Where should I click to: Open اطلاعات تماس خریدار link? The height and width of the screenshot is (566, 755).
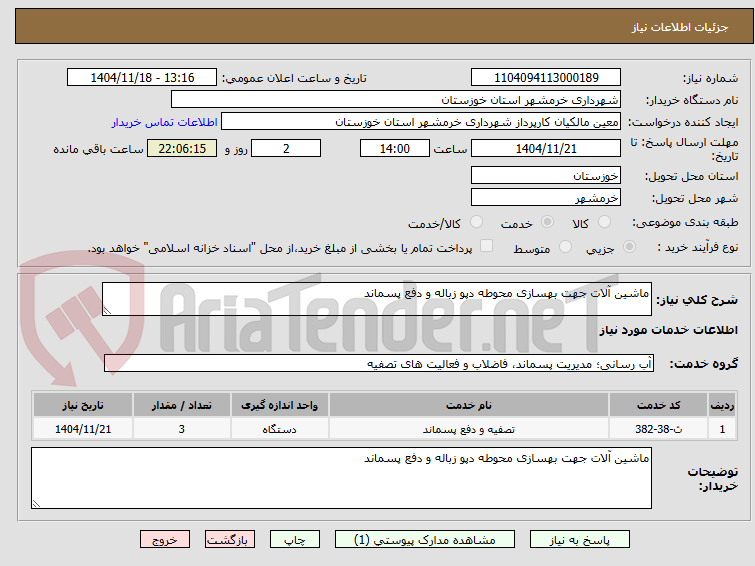(165, 122)
